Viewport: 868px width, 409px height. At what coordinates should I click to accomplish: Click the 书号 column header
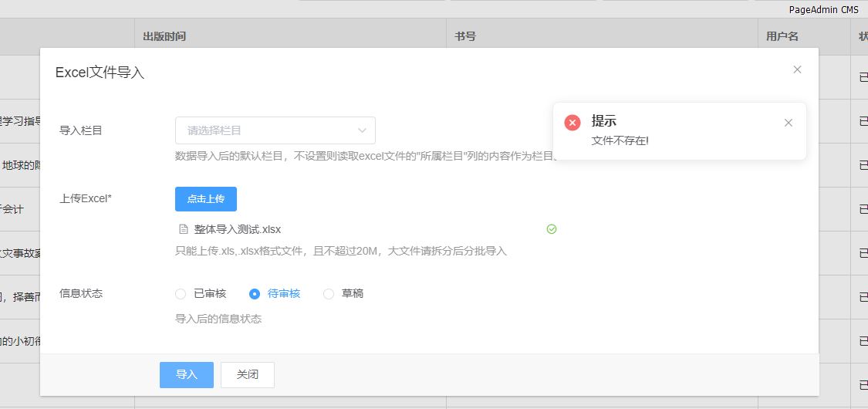click(x=464, y=36)
